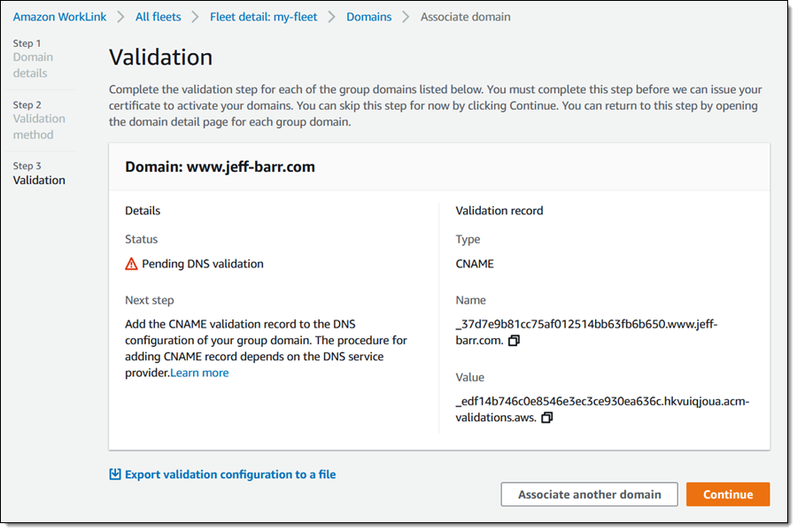Screen dimensions: 797x532
Task: Navigate to Fleet detail: my-fleet
Action: point(263,17)
